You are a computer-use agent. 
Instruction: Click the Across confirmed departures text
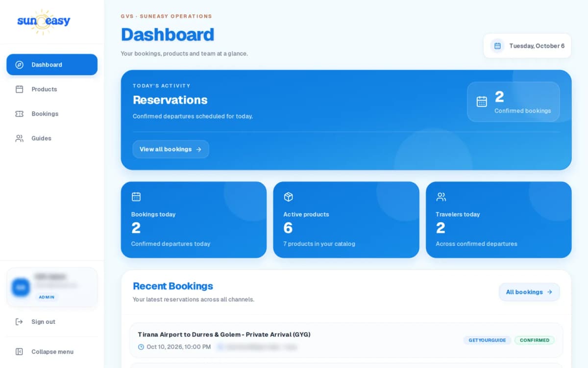pyautogui.click(x=476, y=244)
